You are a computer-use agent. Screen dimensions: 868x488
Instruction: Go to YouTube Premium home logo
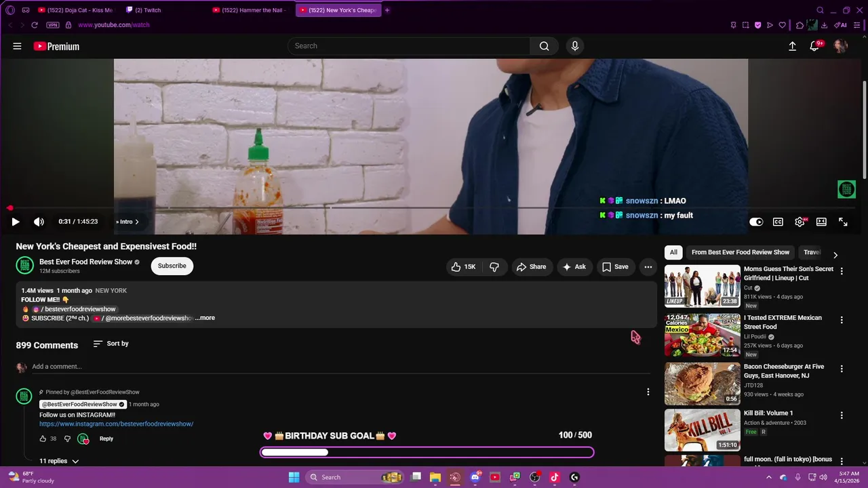click(x=56, y=46)
